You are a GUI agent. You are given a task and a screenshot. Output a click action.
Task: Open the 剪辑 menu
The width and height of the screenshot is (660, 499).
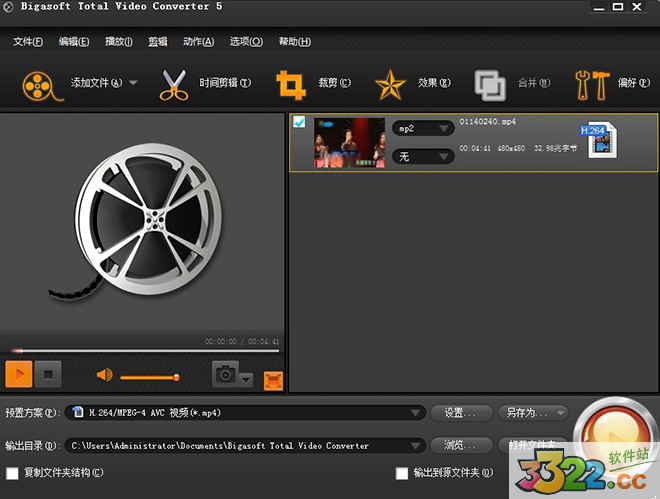[x=158, y=42]
